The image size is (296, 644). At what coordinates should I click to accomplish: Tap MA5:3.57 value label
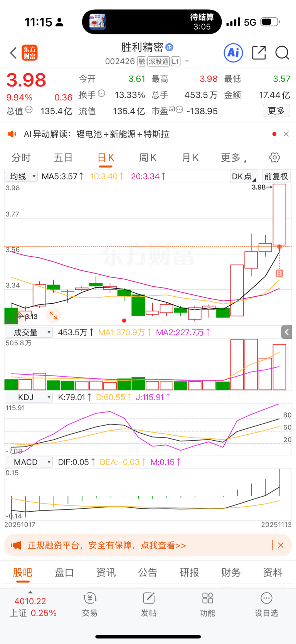[x=62, y=176]
